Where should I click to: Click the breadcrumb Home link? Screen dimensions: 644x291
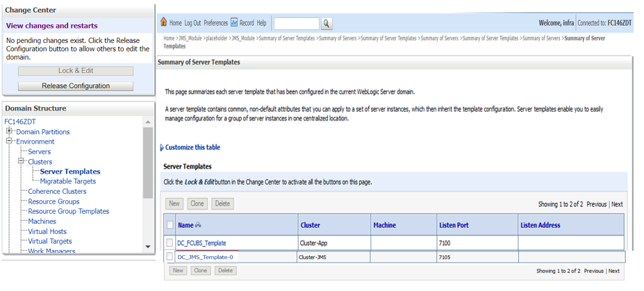169,38
